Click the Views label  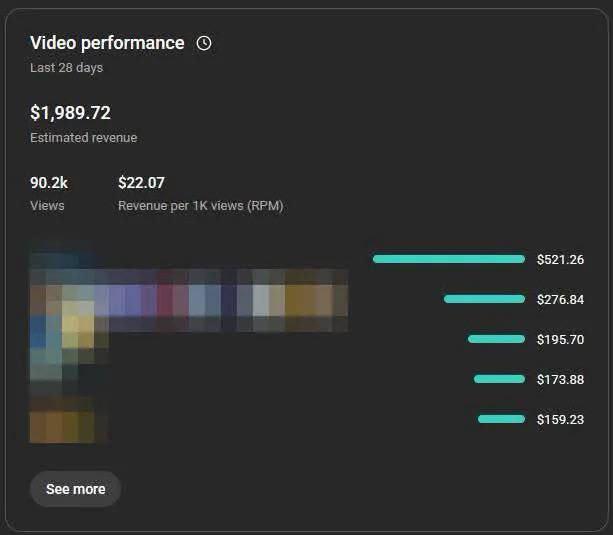click(47, 206)
